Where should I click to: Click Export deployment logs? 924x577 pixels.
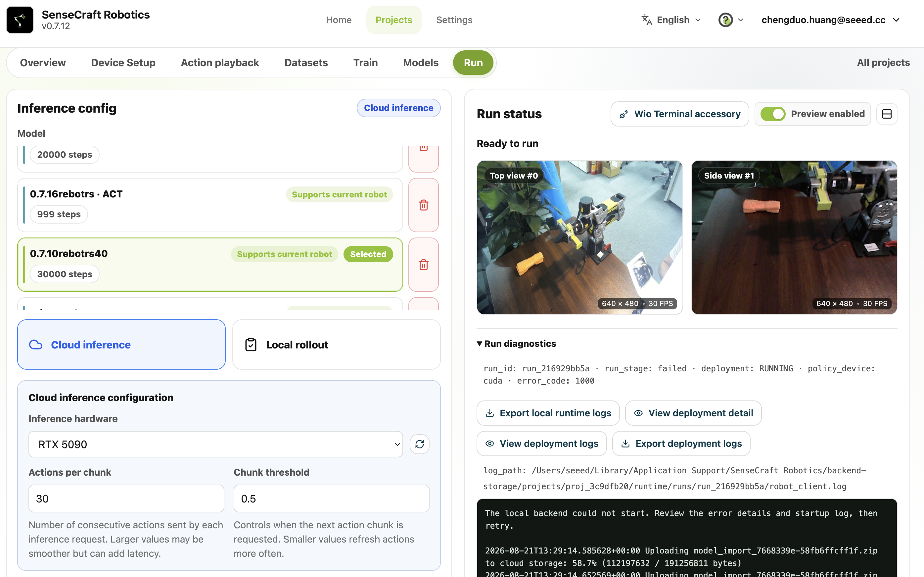click(x=681, y=444)
